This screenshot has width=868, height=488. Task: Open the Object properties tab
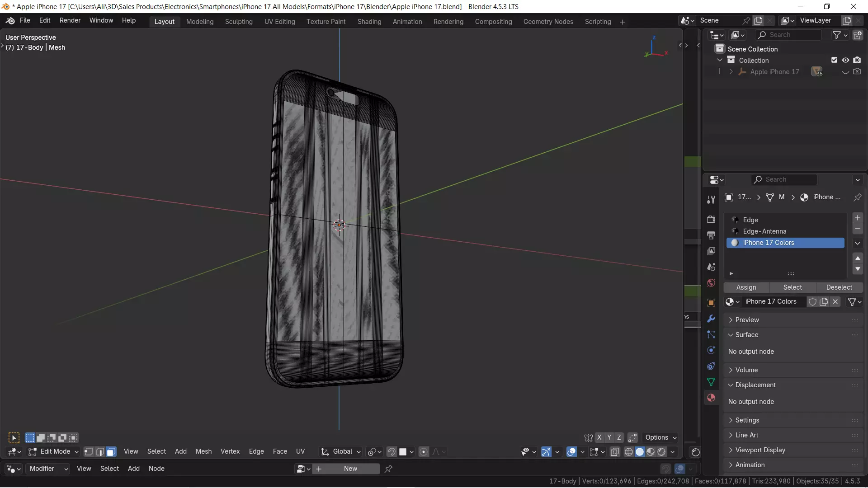[711, 303]
